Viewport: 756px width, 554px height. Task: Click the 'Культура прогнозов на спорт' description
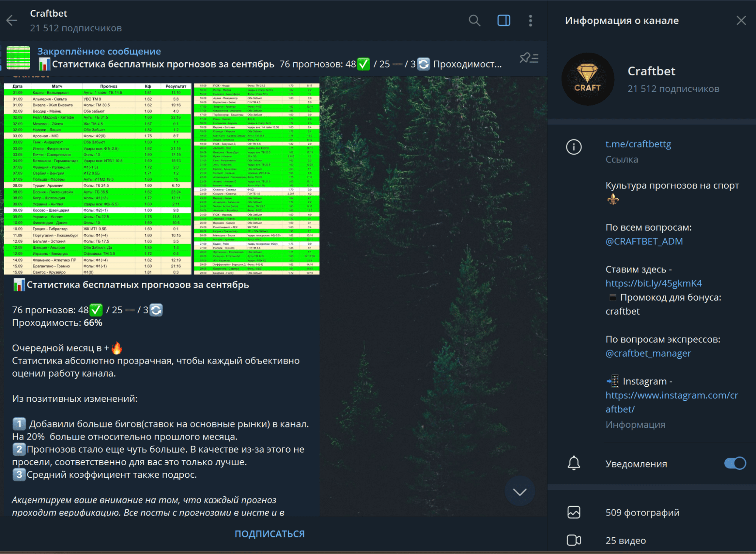click(x=672, y=186)
